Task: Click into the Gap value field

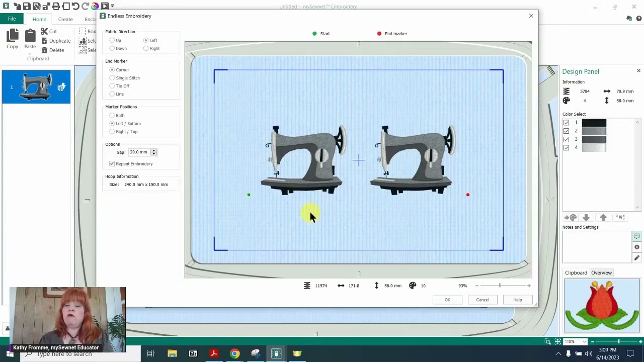Action: [x=139, y=152]
